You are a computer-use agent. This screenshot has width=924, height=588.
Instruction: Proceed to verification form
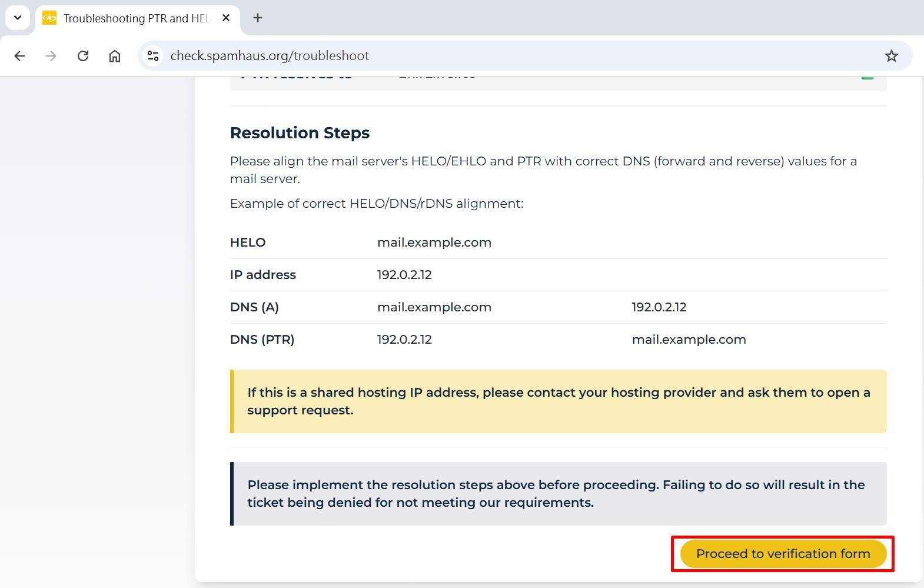coord(783,554)
